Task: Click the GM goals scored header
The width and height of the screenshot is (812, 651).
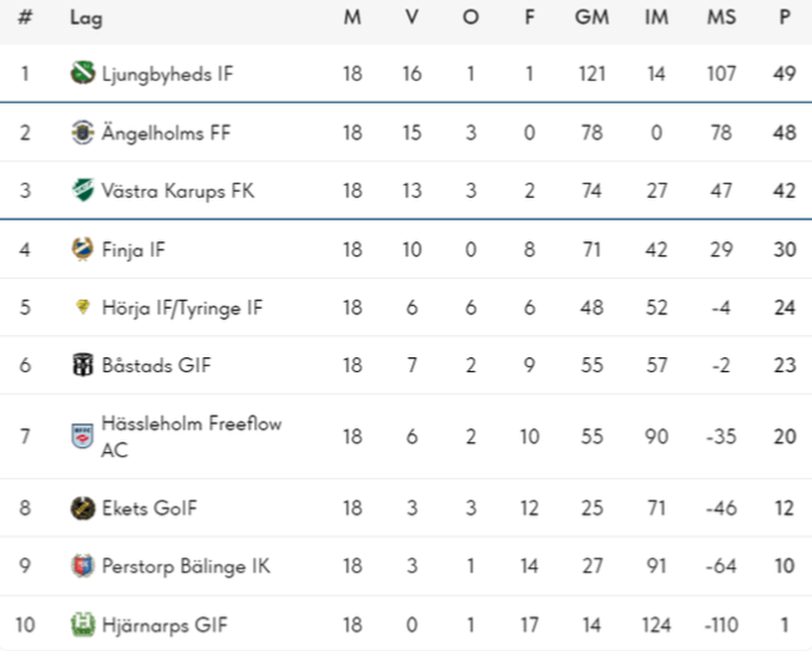Action: click(592, 17)
